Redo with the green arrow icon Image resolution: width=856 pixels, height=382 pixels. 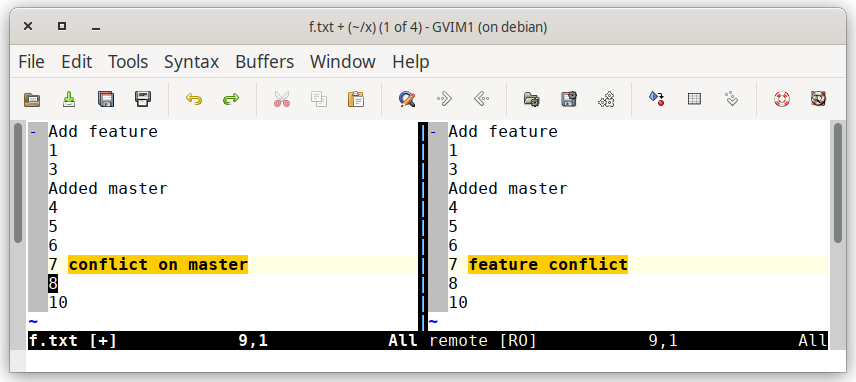pyautogui.click(x=231, y=99)
